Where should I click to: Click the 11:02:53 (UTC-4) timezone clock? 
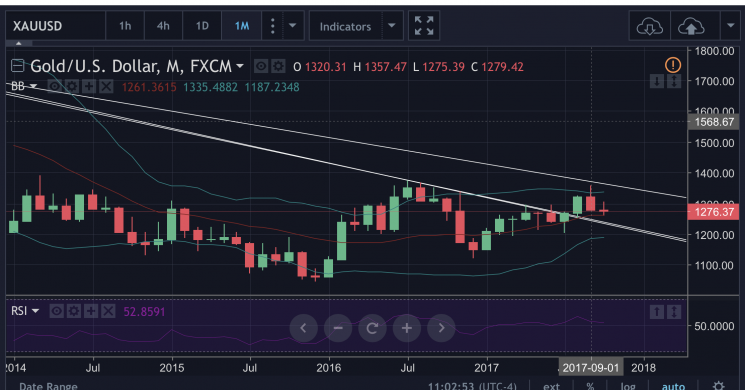pos(472,386)
